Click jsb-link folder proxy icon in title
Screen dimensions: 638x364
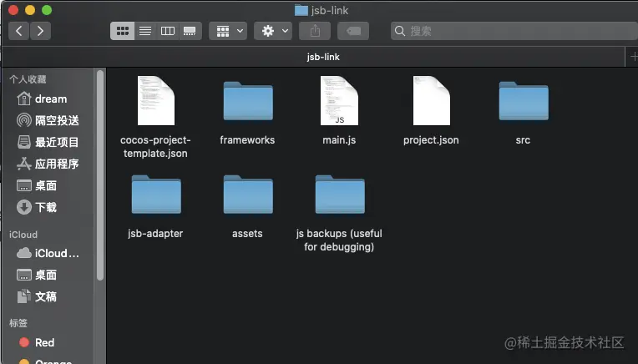[x=301, y=11]
